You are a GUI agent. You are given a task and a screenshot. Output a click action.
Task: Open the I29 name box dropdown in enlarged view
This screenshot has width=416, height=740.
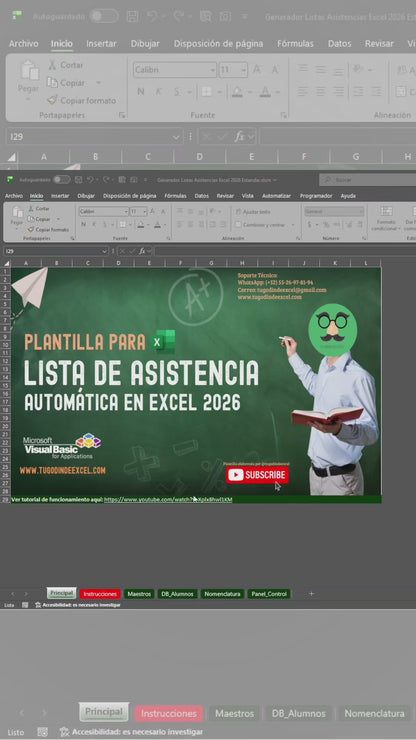[x=176, y=137]
